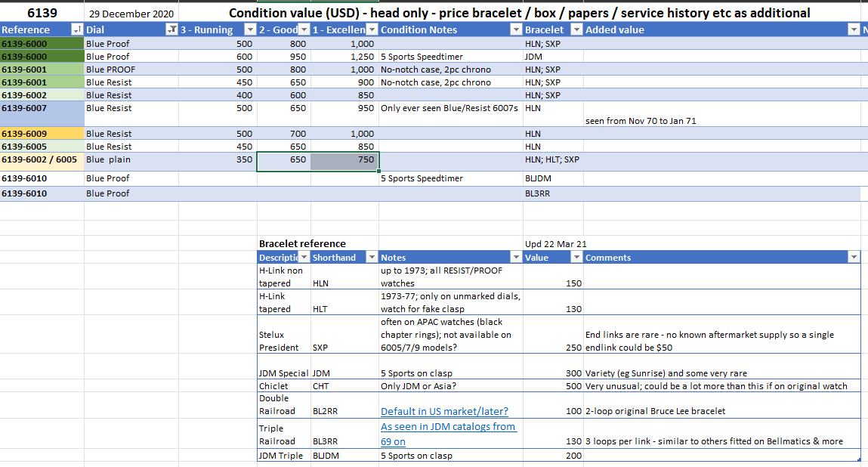The height and width of the screenshot is (467, 868).
Task: Select the 'Bracelet reference' heading cell
Action: pyautogui.click(x=302, y=243)
